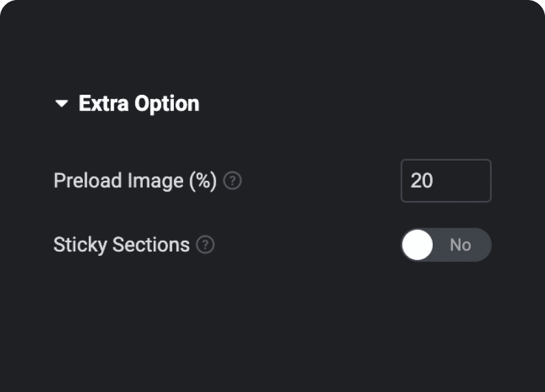Open help tooltip for Preload Image
Screen dimensions: 545x392
pyautogui.click(x=233, y=180)
